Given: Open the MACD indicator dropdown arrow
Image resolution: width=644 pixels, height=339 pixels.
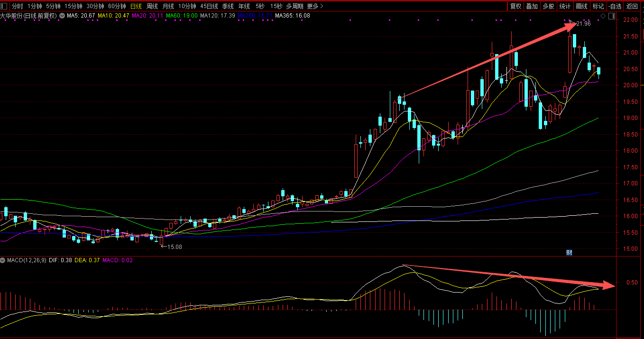Looking at the screenshot, I should pos(3,260).
